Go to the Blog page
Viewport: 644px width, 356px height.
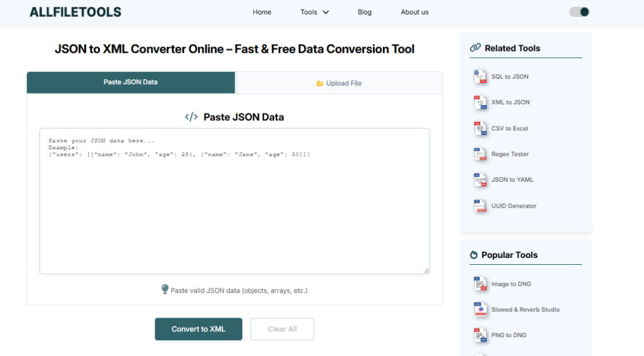pyautogui.click(x=365, y=12)
